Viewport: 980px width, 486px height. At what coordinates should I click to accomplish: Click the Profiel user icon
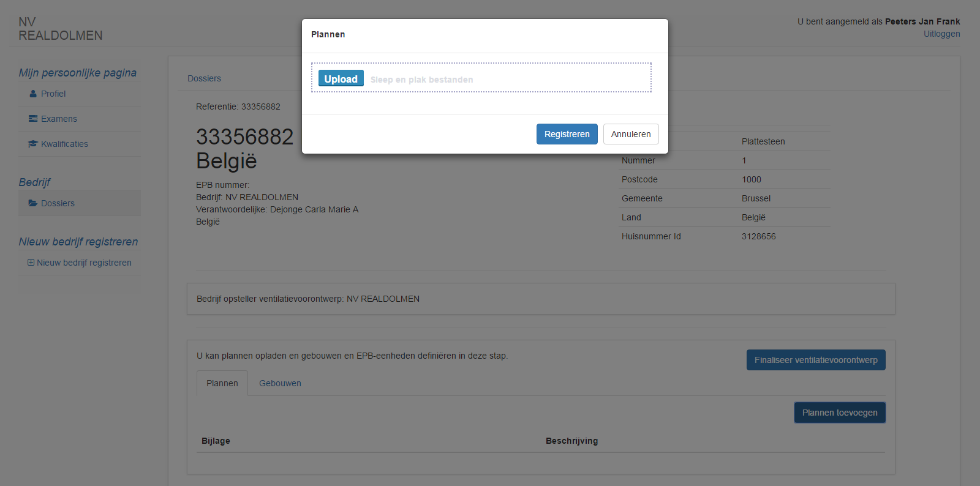click(x=33, y=94)
